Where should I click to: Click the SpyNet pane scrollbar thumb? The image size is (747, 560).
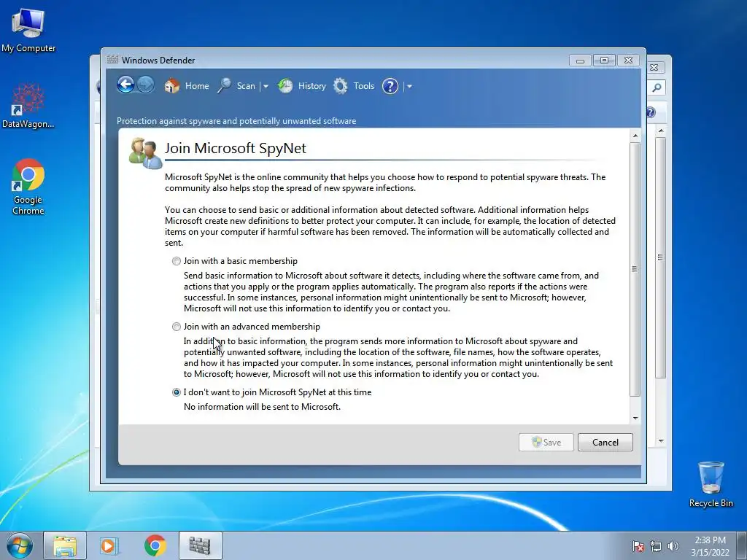click(635, 269)
